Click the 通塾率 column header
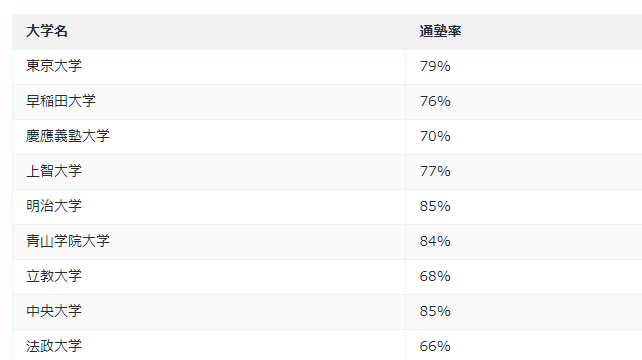This screenshot has width=642, height=360. (524, 32)
